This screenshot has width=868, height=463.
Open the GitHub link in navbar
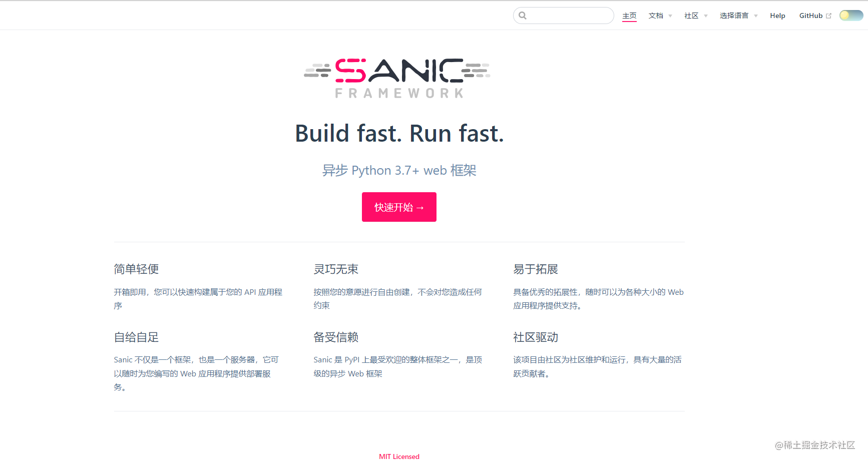[811, 16]
